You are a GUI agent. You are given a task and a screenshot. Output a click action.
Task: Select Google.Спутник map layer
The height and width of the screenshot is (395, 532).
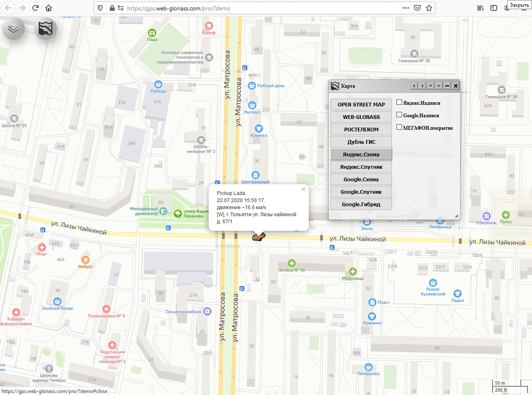point(361,192)
